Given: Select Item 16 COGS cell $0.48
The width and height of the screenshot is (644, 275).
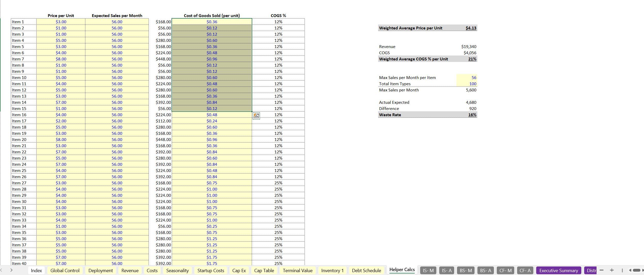Looking at the screenshot, I should point(212,115).
